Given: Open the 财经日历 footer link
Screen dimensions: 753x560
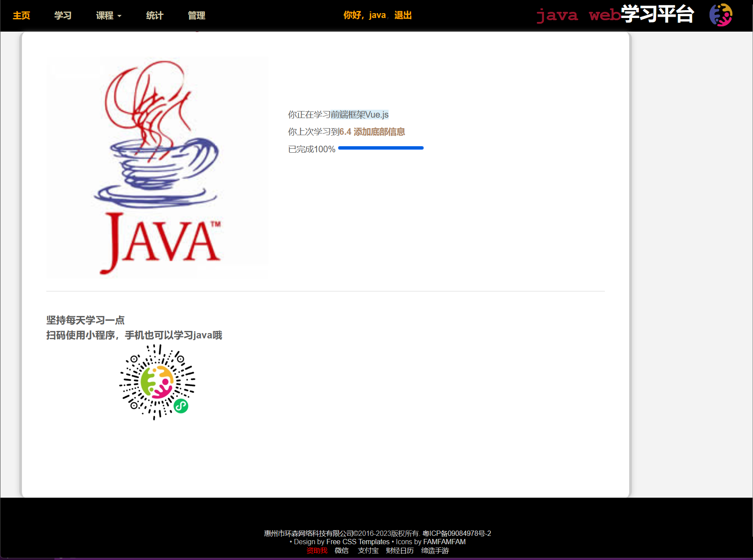Looking at the screenshot, I should pyautogui.click(x=400, y=550).
